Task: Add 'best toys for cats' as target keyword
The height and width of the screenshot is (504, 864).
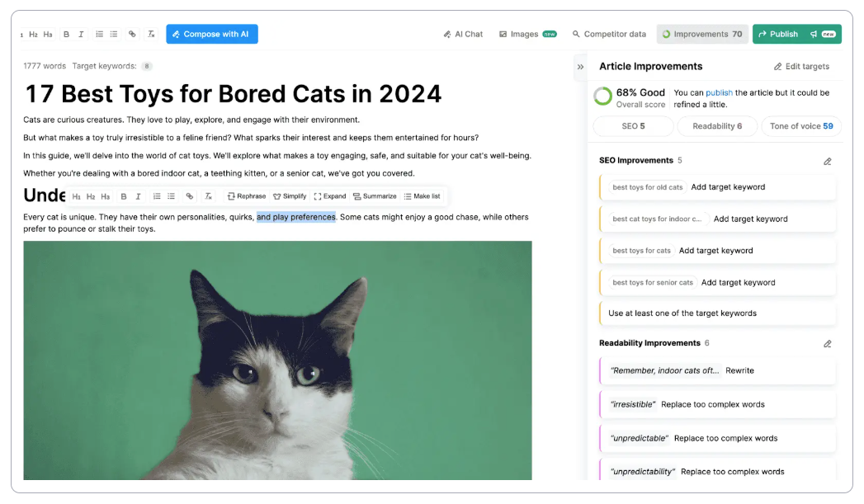Action: click(x=716, y=250)
